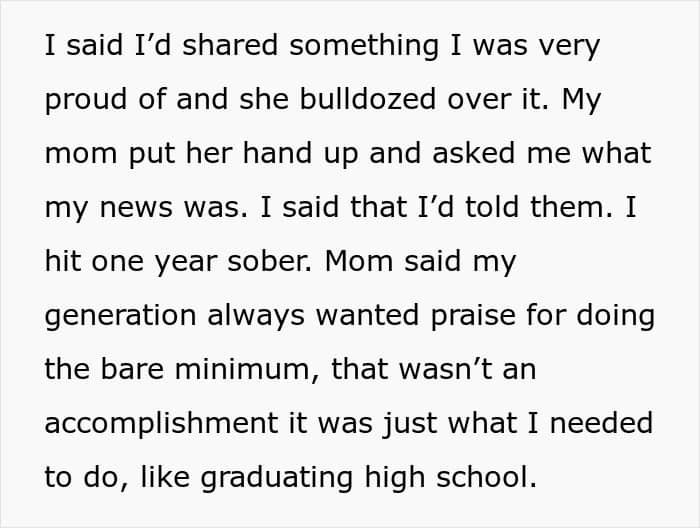This screenshot has height=528, width=700.
Task: Click the word "doing"
Action: (x=619, y=316)
